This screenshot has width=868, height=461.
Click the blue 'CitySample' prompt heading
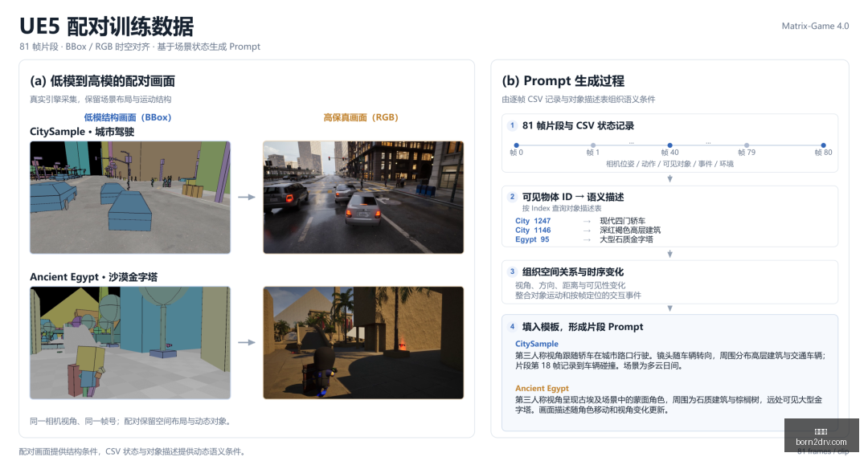click(536, 344)
